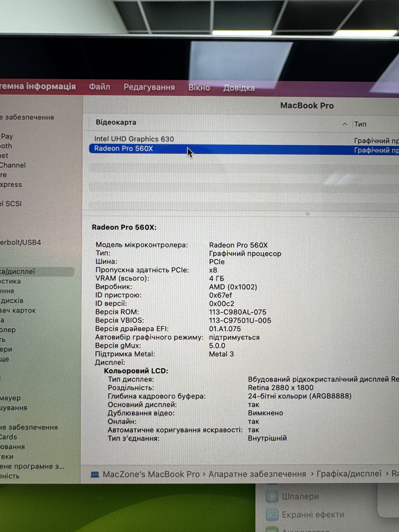Viewport: 399px width, 532px height.
Task: Click the Retina 2880 x 1800 resolution value
Action: pyautogui.click(x=281, y=387)
